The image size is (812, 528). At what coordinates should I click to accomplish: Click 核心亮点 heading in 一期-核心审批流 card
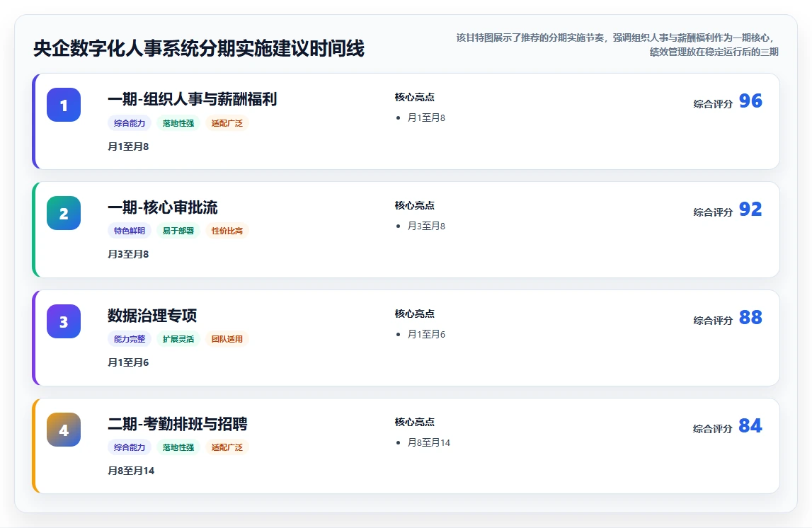414,205
